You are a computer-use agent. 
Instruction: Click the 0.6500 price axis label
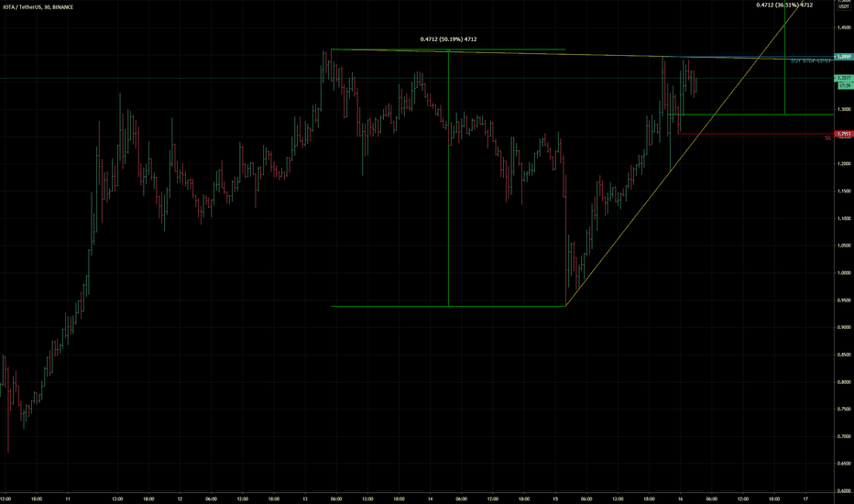[x=844, y=464]
